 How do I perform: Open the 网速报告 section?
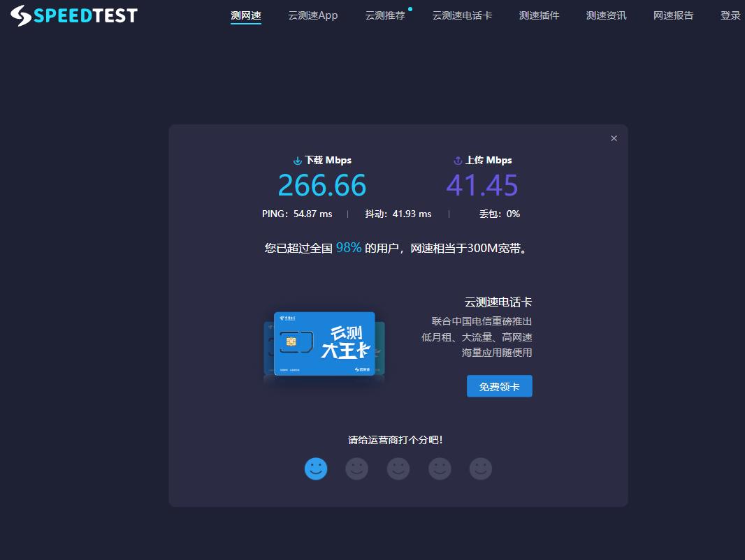tap(673, 15)
